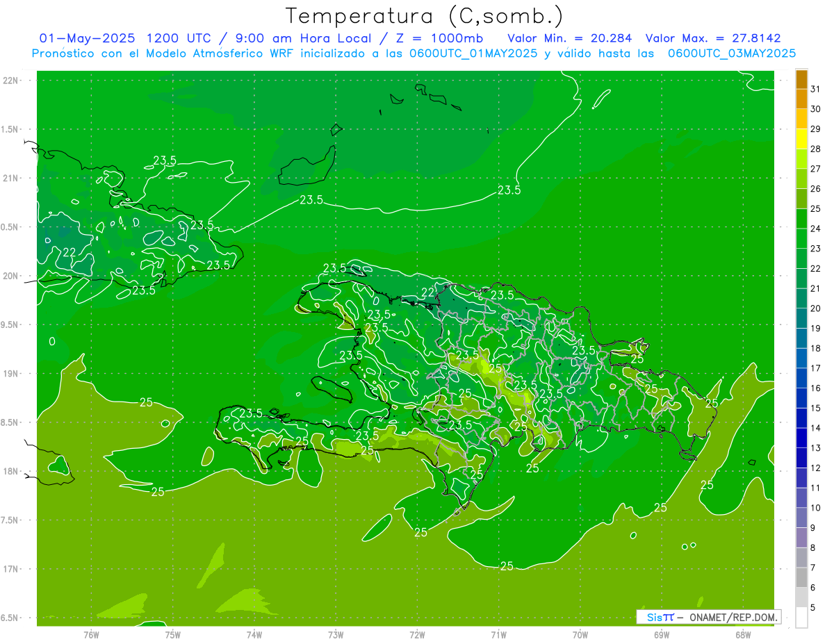Click the legend value 25

pyautogui.click(x=816, y=209)
